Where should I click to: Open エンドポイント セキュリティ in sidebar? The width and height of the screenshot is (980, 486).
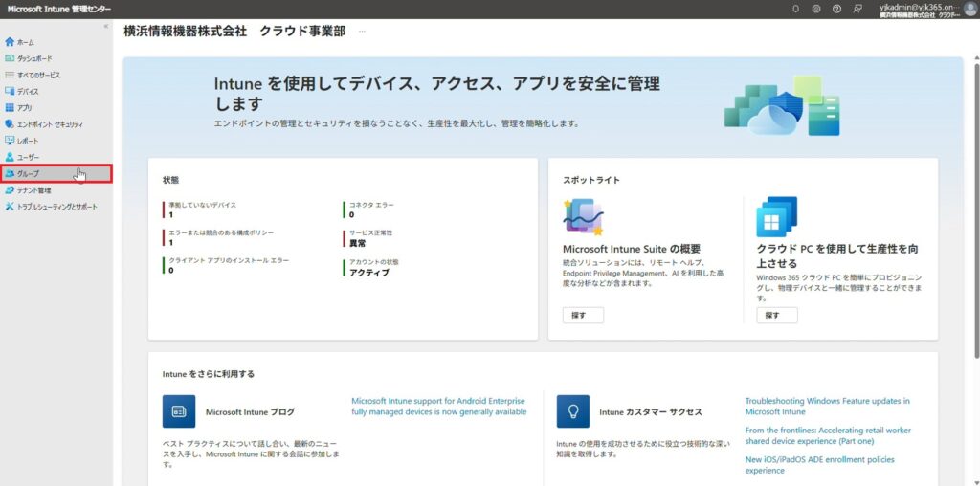[x=50, y=124]
